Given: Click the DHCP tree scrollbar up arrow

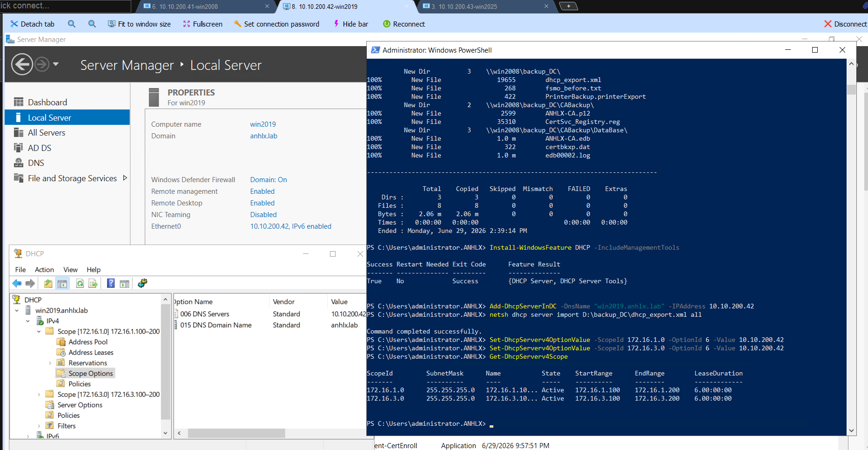Looking at the screenshot, I should (165, 299).
